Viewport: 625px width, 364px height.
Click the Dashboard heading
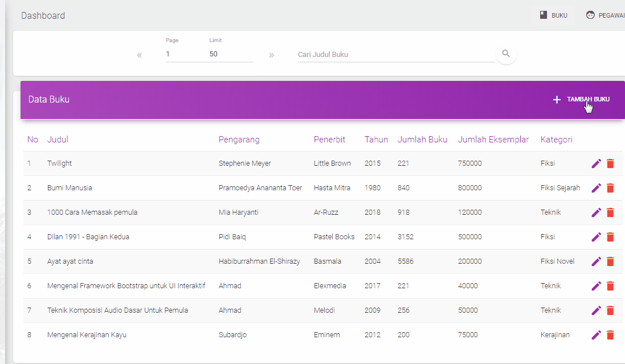(x=43, y=15)
